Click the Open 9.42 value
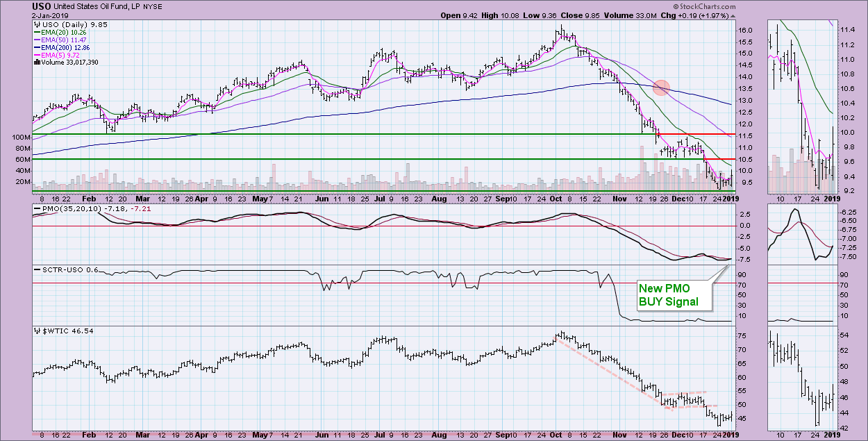This screenshot has height=441, width=868. (x=458, y=15)
